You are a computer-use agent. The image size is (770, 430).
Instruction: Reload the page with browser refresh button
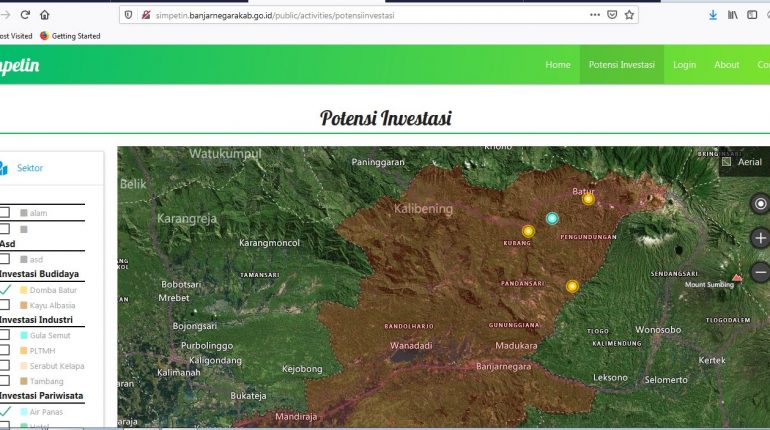point(25,15)
